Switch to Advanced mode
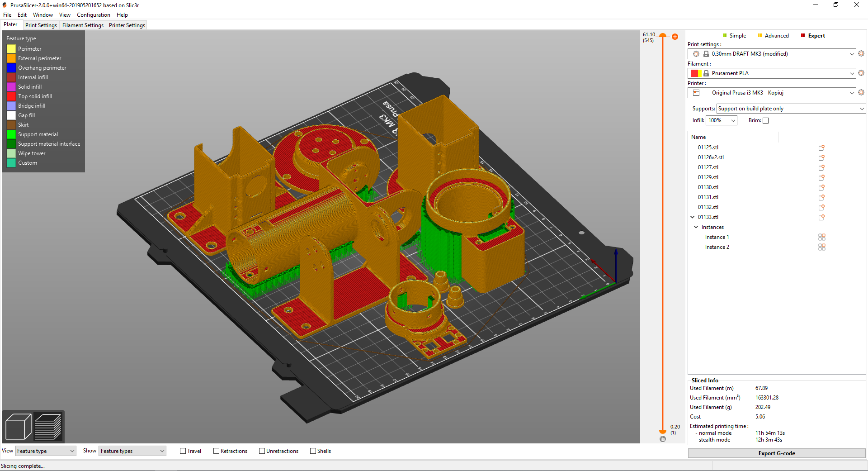 [x=774, y=36]
